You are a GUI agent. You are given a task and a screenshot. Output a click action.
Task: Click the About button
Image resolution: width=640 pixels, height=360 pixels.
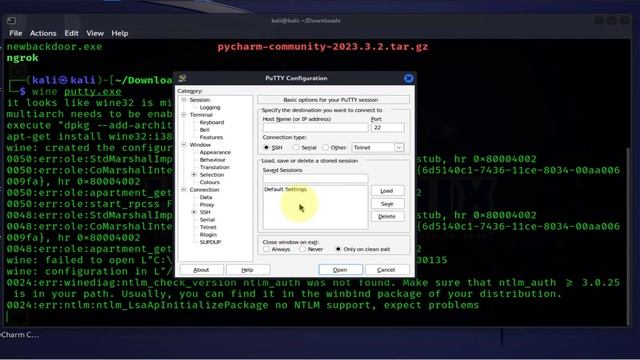pyautogui.click(x=201, y=270)
